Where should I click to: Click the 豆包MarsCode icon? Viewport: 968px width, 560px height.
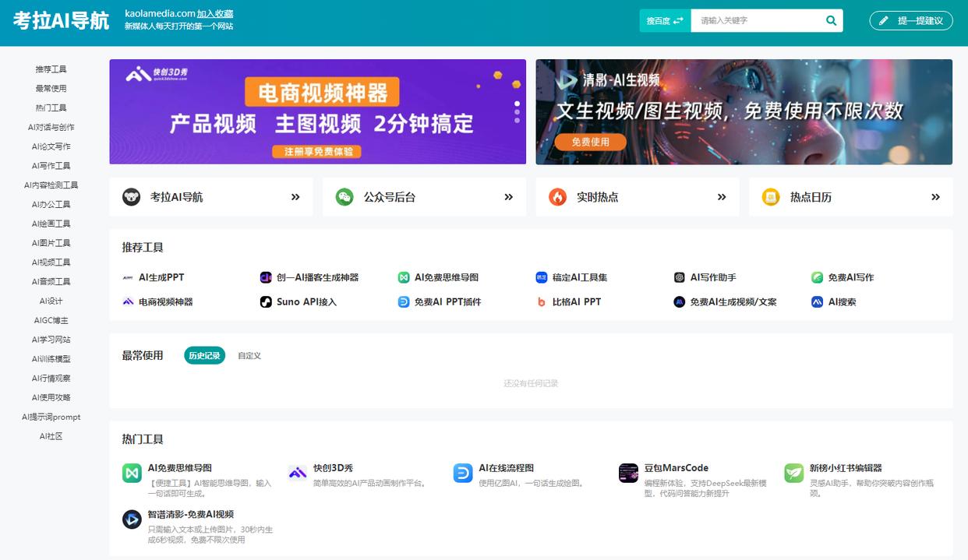click(628, 473)
